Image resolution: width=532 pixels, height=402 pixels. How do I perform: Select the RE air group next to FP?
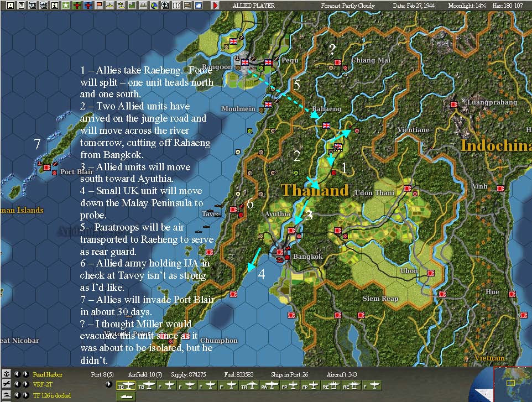331,386
